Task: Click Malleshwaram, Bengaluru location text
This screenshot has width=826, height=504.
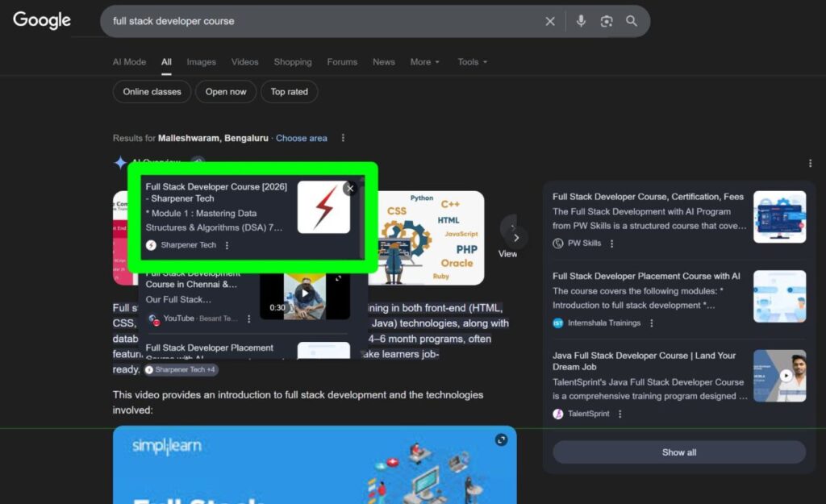Action: point(213,138)
